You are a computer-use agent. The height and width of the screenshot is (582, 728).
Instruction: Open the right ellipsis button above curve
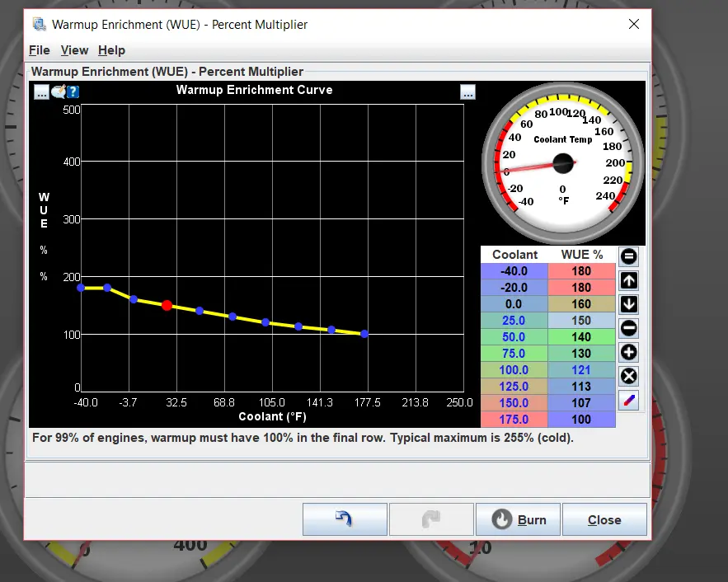point(467,92)
